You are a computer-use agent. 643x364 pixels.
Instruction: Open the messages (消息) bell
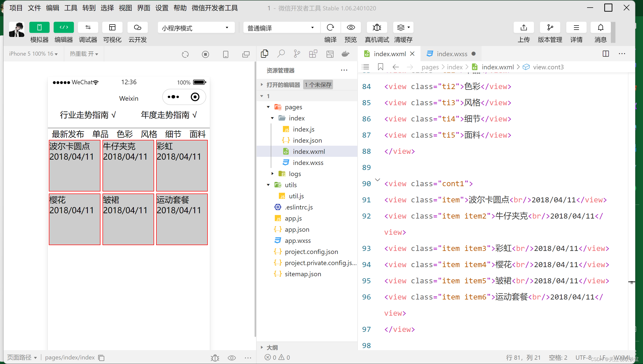[600, 27]
